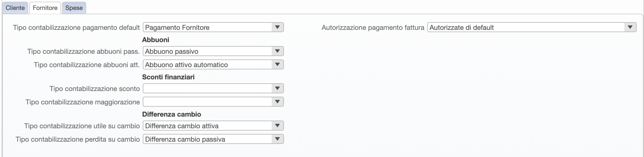
Task: Click the arrow of pagamento default dropdown
Action: tap(277, 27)
